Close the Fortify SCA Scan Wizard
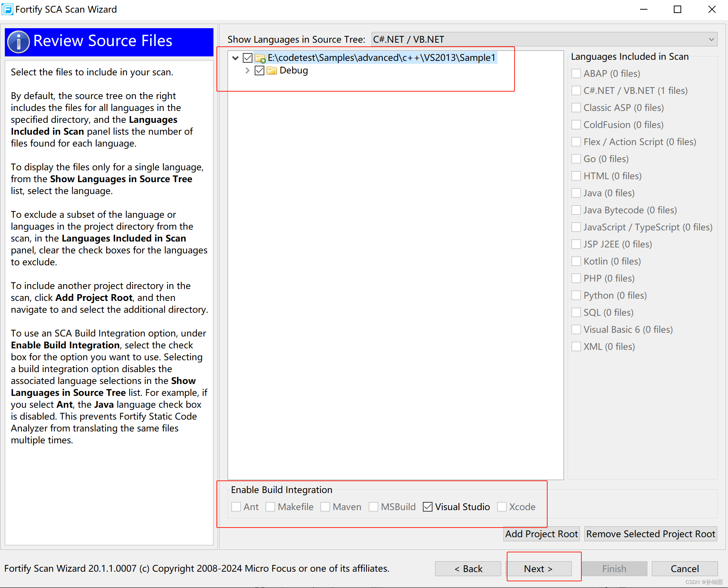Image resolution: width=728 pixels, height=588 pixels. 711,9
